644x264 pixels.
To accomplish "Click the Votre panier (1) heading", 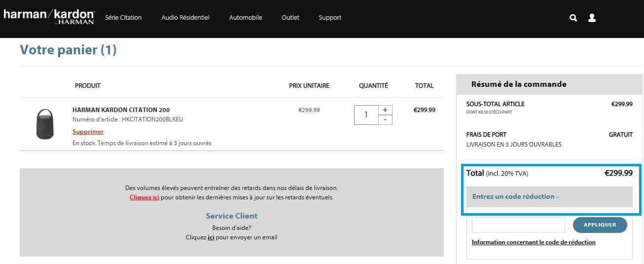I will [x=68, y=50].
